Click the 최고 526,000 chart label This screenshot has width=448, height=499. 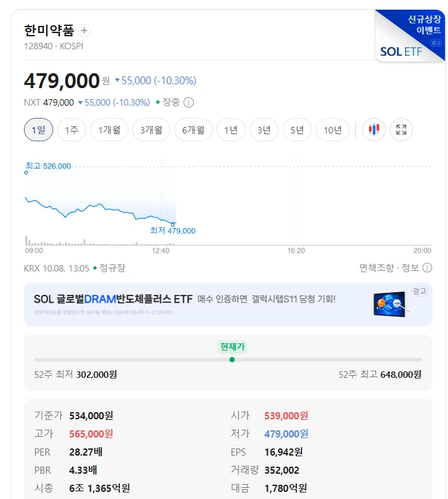(x=48, y=166)
